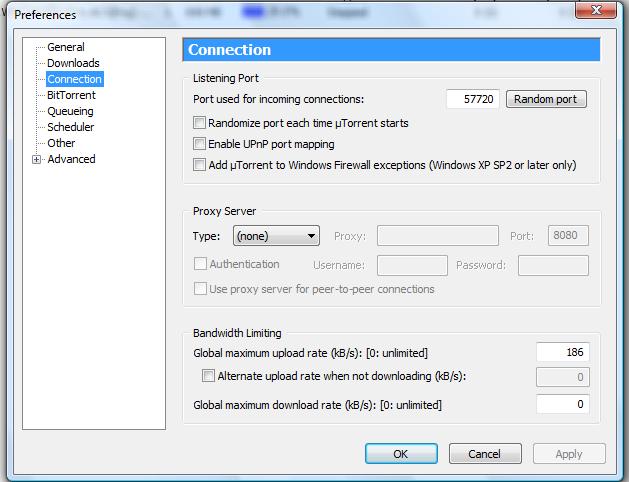Enable Alternate upload rate when not downloading

tap(208, 376)
